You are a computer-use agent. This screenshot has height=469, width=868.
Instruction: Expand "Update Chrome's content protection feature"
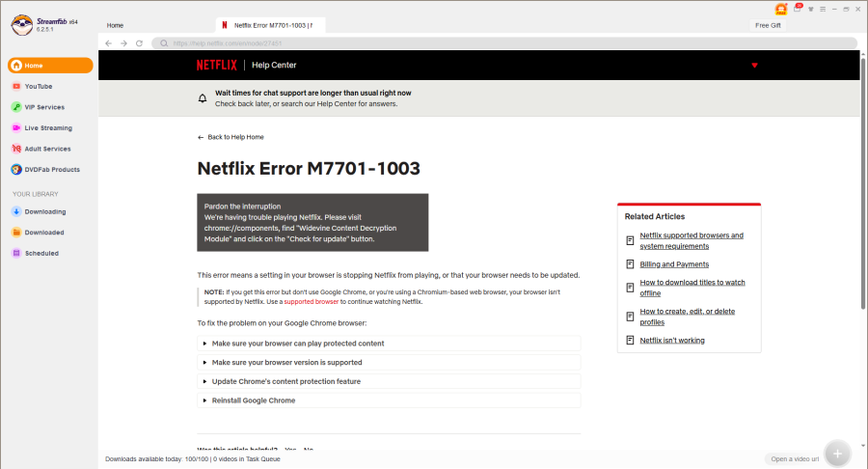pos(285,381)
